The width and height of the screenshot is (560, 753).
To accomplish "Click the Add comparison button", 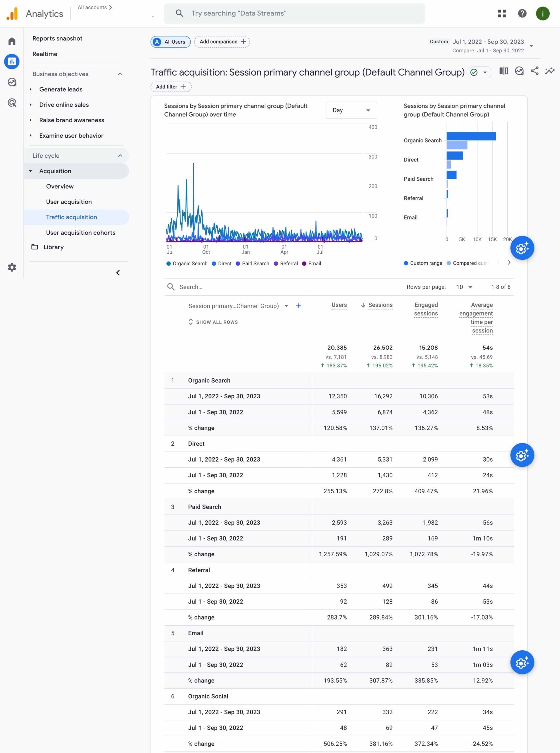I will pos(222,42).
